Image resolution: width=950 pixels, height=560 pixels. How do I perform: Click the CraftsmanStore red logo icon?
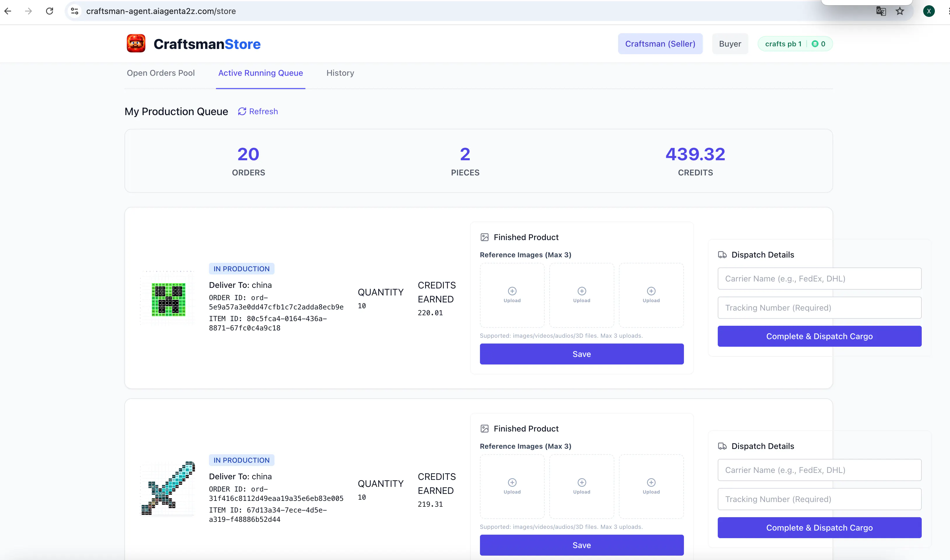click(136, 43)
